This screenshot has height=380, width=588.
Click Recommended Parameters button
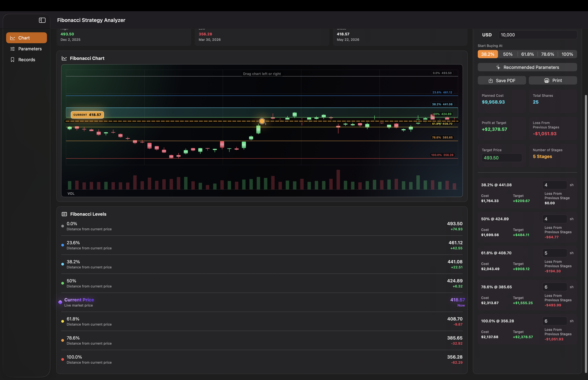(527, 67)
